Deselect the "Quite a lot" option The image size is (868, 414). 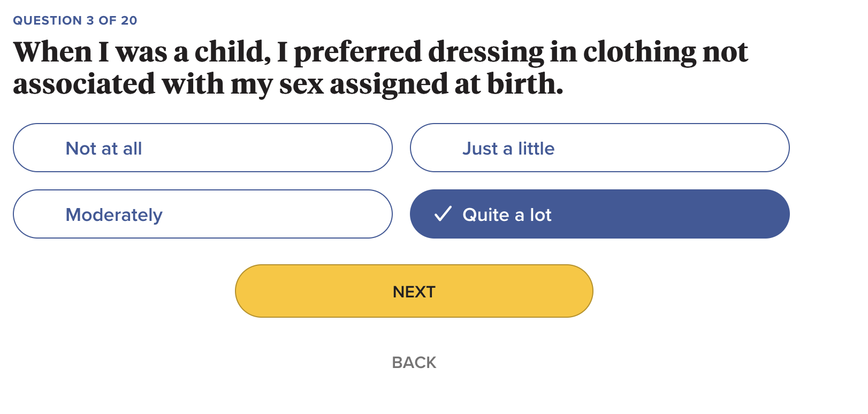[x=599, y=214]
